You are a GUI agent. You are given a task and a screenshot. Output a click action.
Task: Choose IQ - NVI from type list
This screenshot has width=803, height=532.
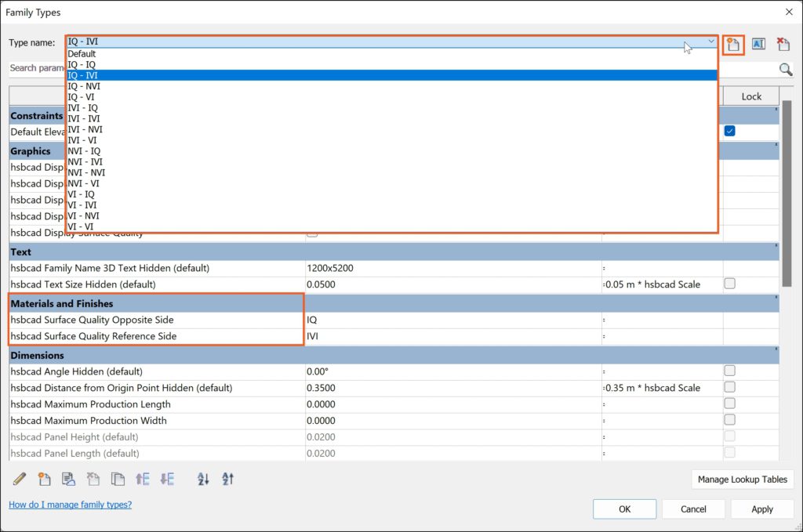coord(392,86)
